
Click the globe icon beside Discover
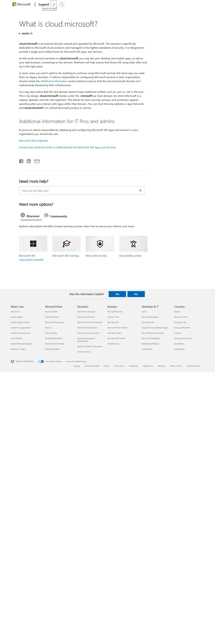pos(23,215)
